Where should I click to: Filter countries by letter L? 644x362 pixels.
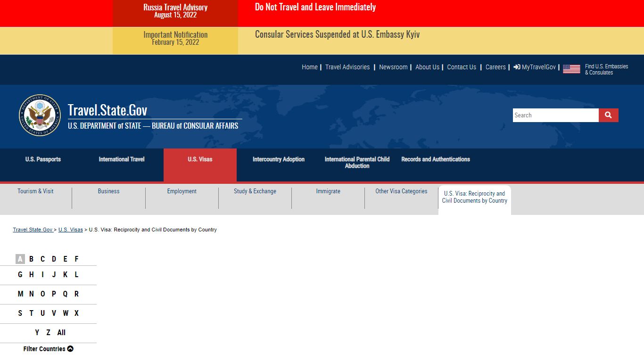pos(76,274)
